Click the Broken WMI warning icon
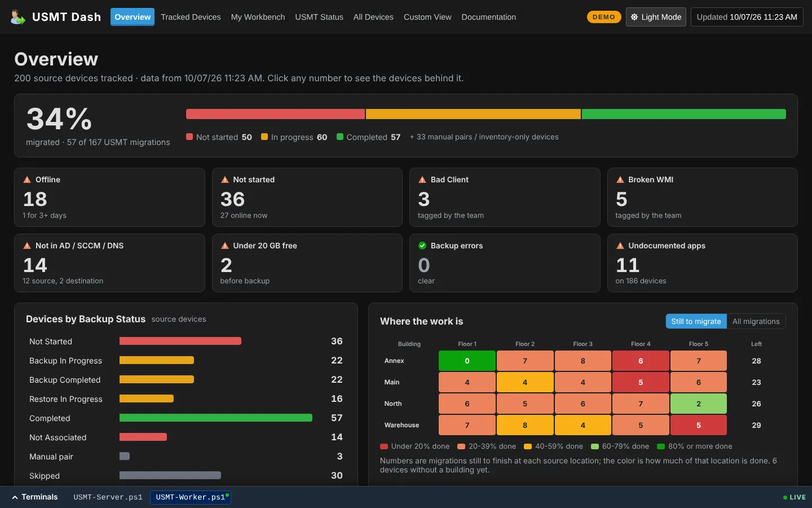Viewport: 812px width, 508px height. [x=620, y=179]
